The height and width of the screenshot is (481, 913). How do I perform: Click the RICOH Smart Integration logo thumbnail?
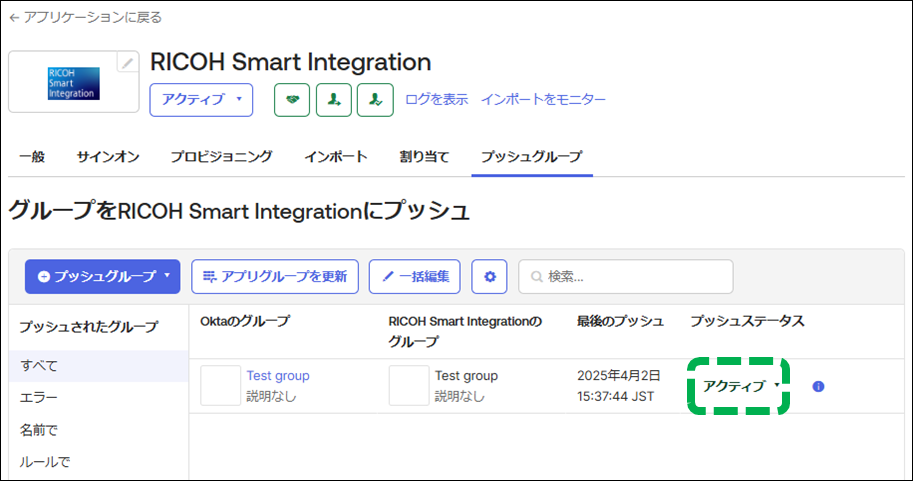(x=73, y=83)
